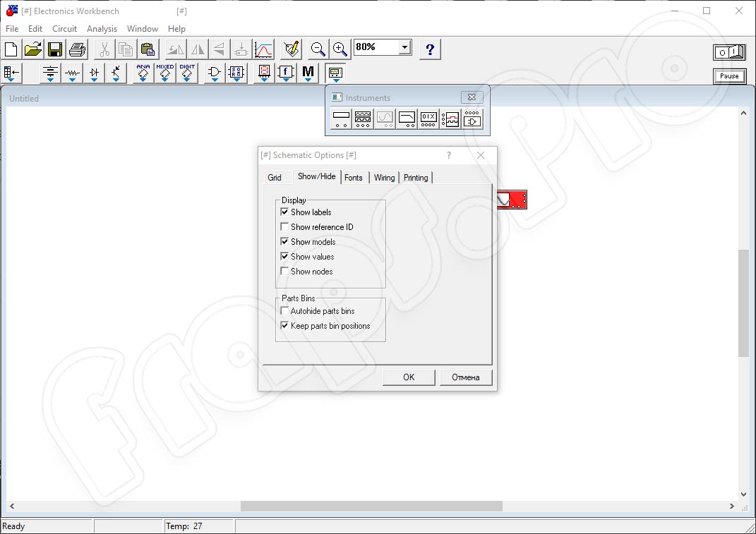Click the Zoom In magnifier tool

tap(339, 49)
